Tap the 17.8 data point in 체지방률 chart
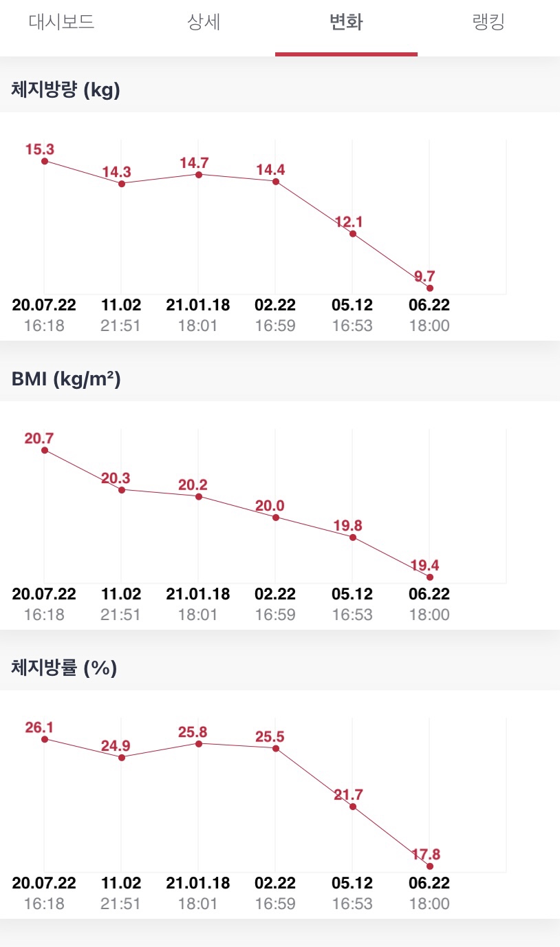The width and height of the screenshot is (560, 947). [430, 866]
